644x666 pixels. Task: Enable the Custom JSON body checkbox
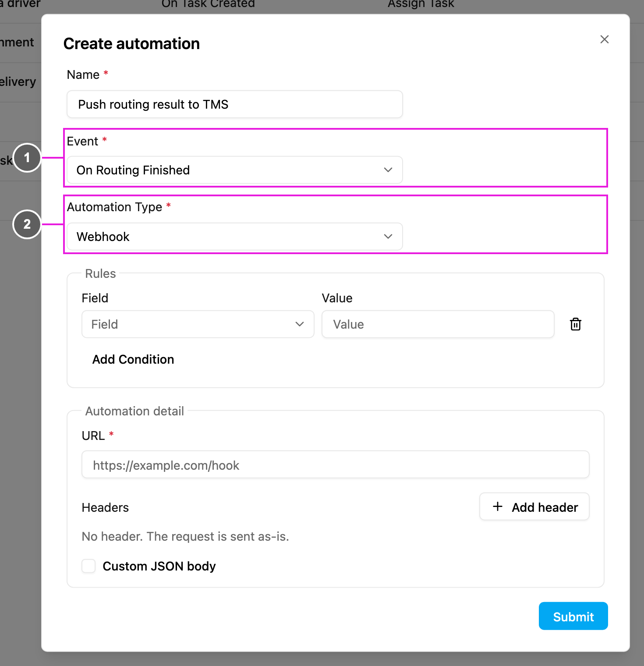(x=88, y=566)
